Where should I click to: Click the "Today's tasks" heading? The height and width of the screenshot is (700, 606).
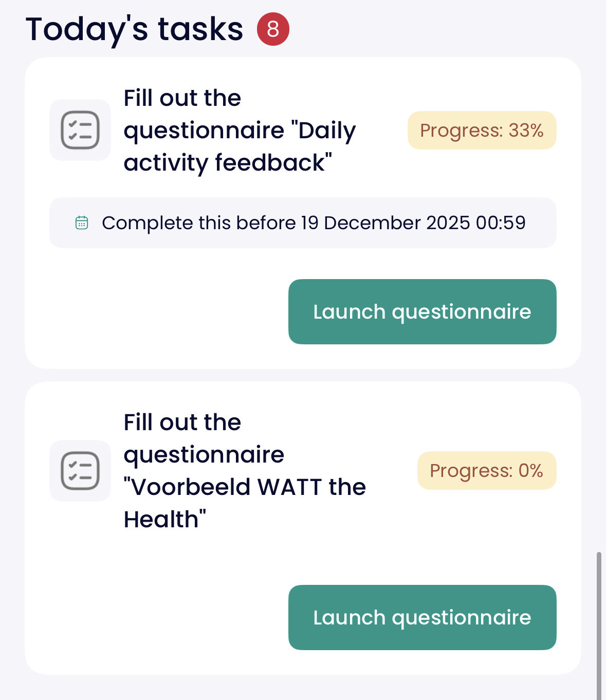coord(135,29)
